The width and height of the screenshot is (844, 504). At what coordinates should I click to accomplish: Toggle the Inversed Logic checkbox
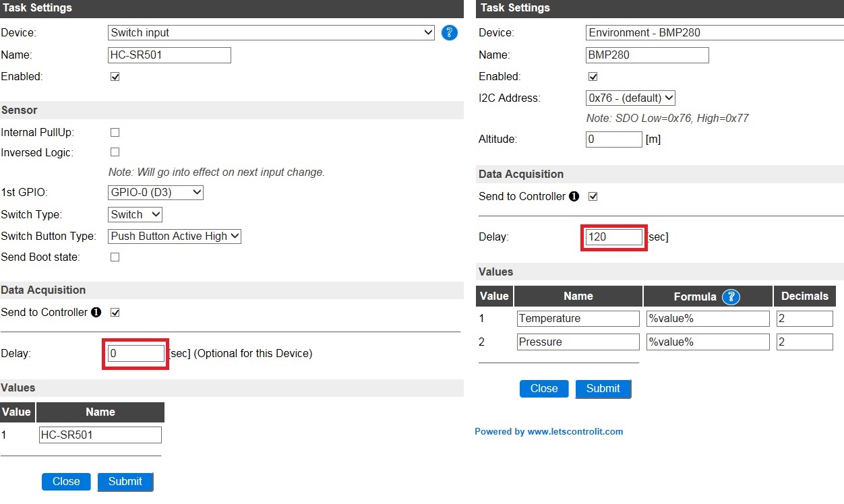click(115, 152)
